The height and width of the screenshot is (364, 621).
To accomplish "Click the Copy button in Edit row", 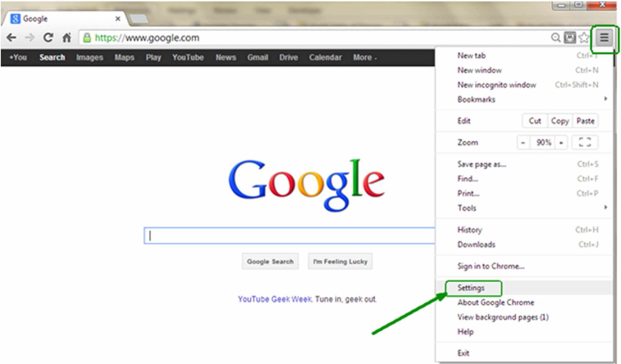I will pyautogui.click(x=560, y=121).
